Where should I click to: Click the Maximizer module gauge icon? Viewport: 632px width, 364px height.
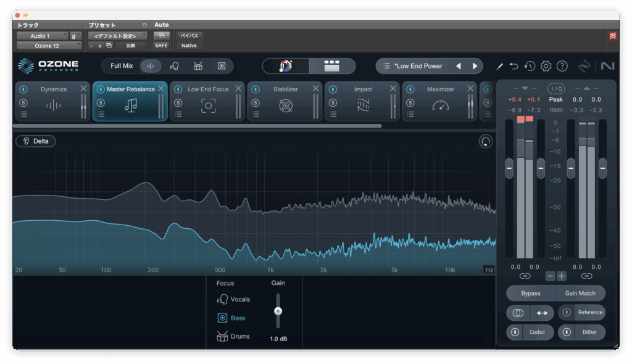(x=441, y=105)
